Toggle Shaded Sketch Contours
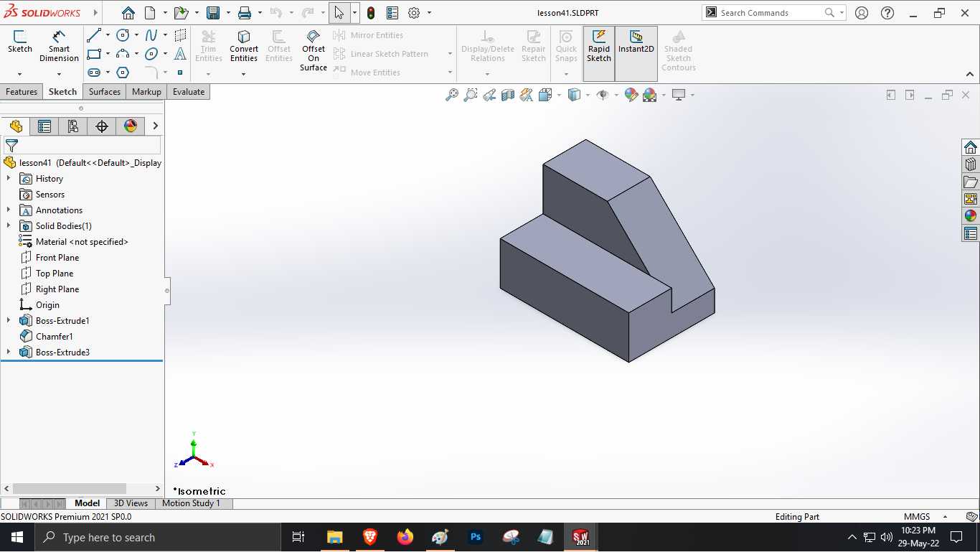Screen dimensions: 980x560 click(x=679, y=50)
